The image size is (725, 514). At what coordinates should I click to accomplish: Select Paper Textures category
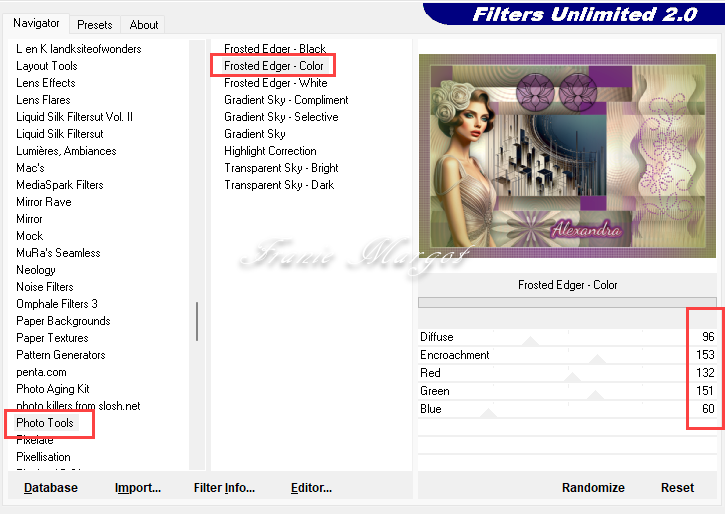click(52, 338)
